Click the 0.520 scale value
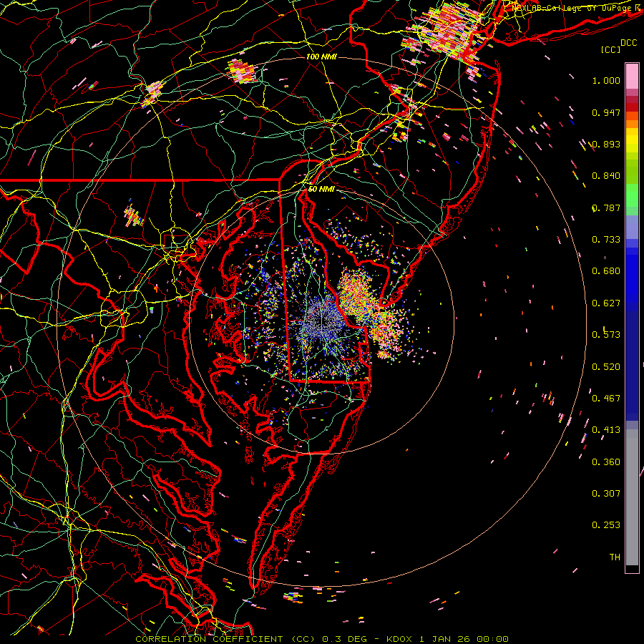644x644 pixels. [x=606, y=367]
